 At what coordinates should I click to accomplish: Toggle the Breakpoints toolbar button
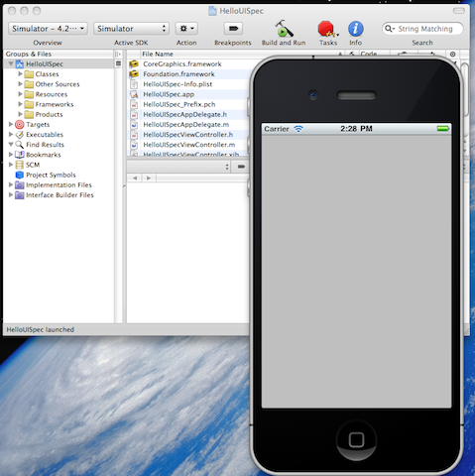[233, 29]
